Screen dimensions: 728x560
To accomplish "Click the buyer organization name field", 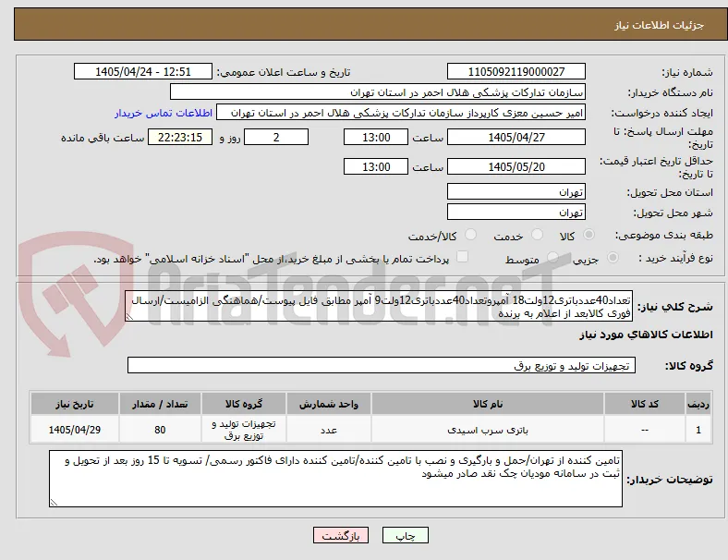I will tap(378, 91).
